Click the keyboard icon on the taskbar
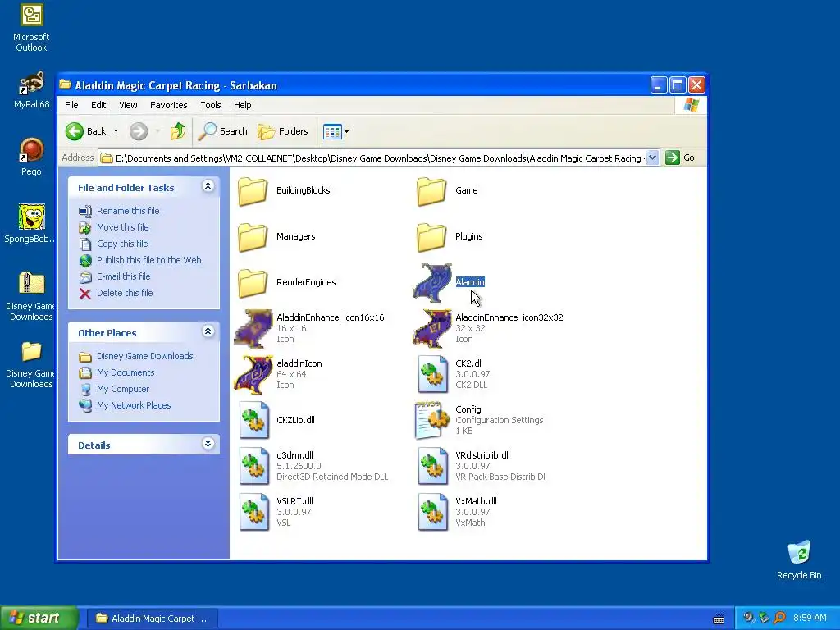 719,619
